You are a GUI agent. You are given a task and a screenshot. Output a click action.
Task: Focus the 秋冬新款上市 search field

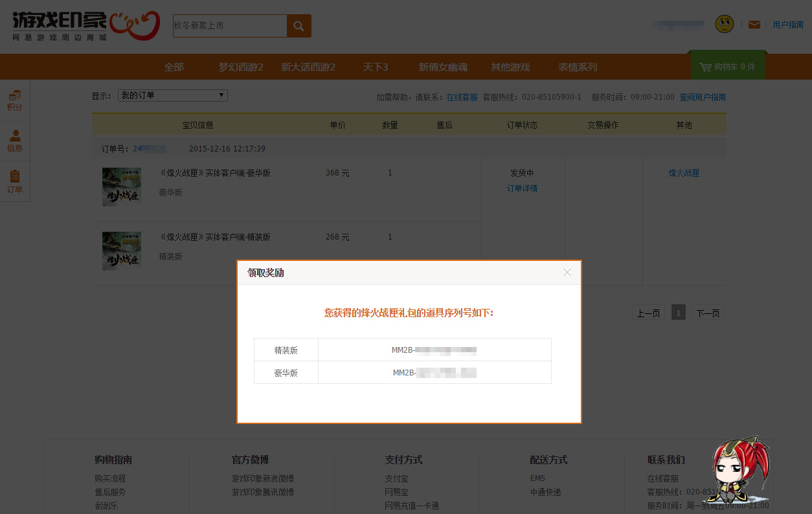pos(230,26)
